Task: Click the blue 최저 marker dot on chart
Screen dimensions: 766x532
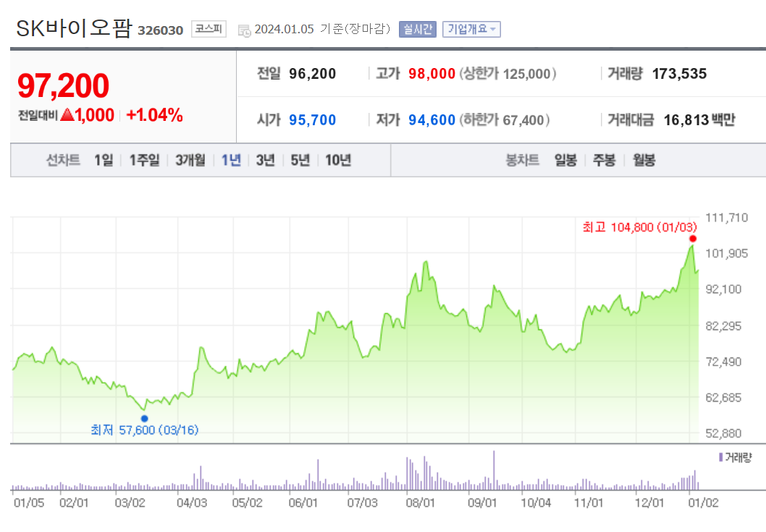Action: tap(145, 418)
